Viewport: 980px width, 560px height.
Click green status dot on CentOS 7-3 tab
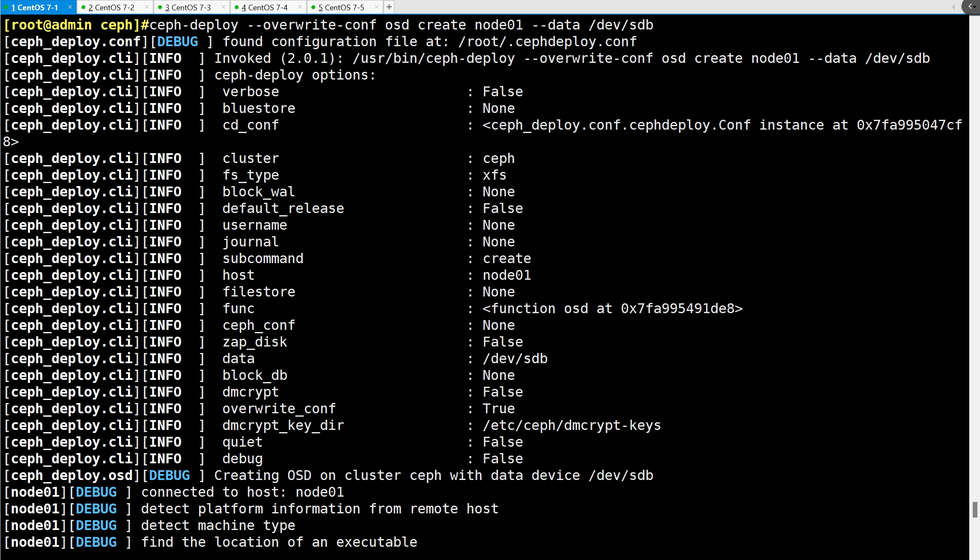pyautogui.click(x=160, y=7)
